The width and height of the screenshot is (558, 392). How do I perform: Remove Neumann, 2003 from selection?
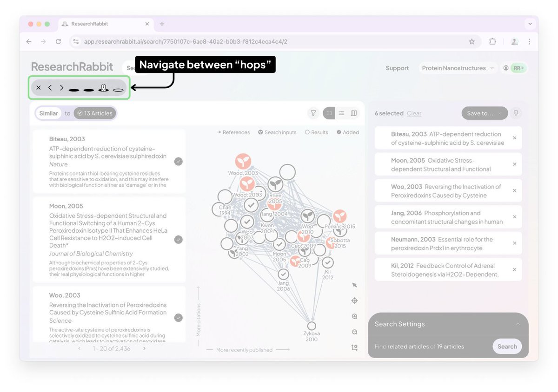click(514, 243)
